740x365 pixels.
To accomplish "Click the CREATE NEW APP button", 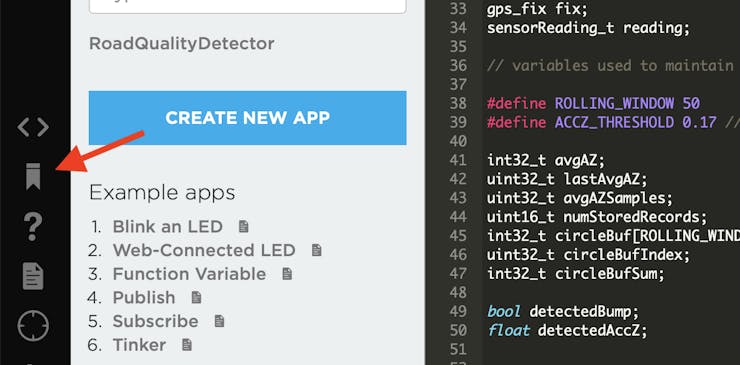I will click(x=247, y=118).
